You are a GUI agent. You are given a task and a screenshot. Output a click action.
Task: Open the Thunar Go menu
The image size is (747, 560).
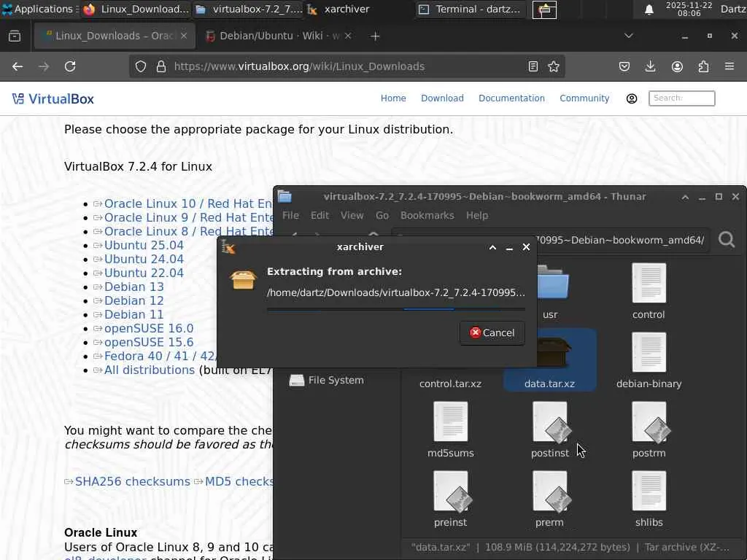[x=382, y=215]
